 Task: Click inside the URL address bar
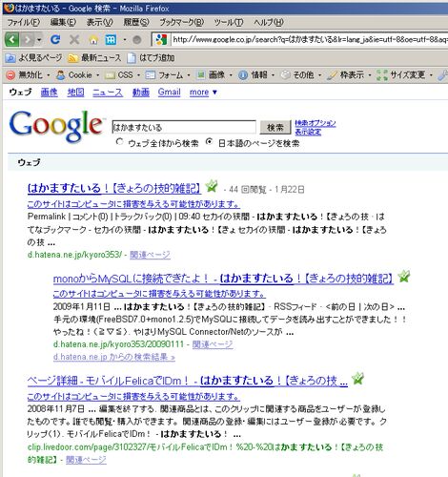(310, 39)
